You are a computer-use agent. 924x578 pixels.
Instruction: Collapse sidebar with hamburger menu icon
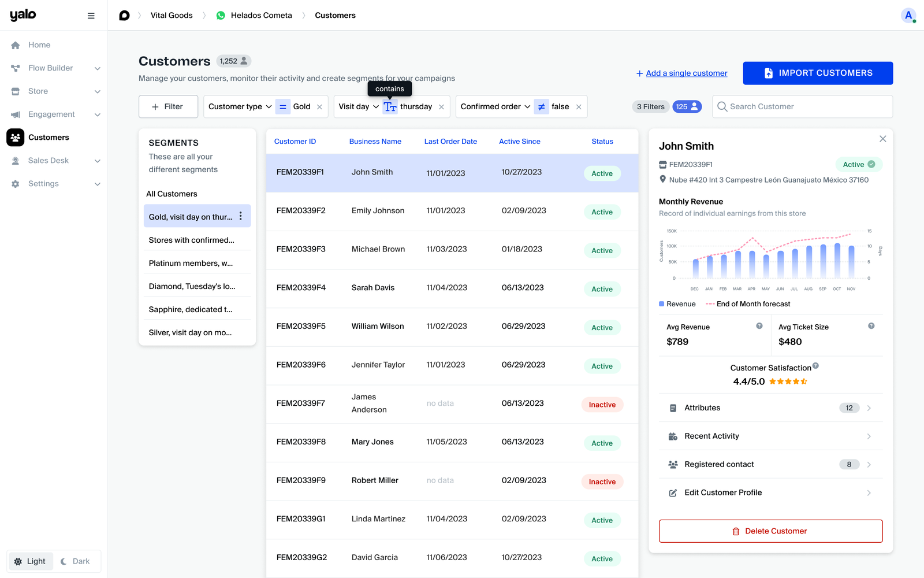(91, 16)
